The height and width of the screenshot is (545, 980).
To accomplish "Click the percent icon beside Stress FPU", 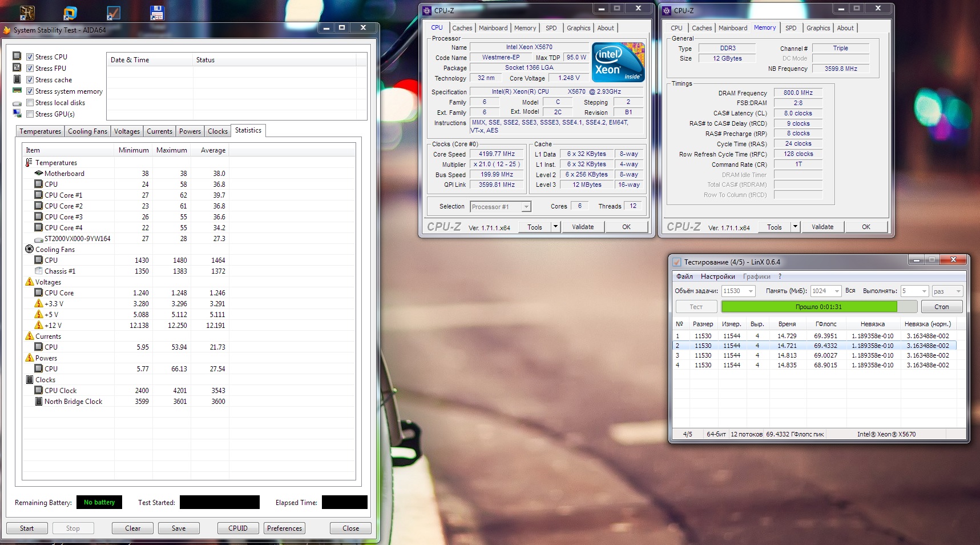I will (17, 67).
